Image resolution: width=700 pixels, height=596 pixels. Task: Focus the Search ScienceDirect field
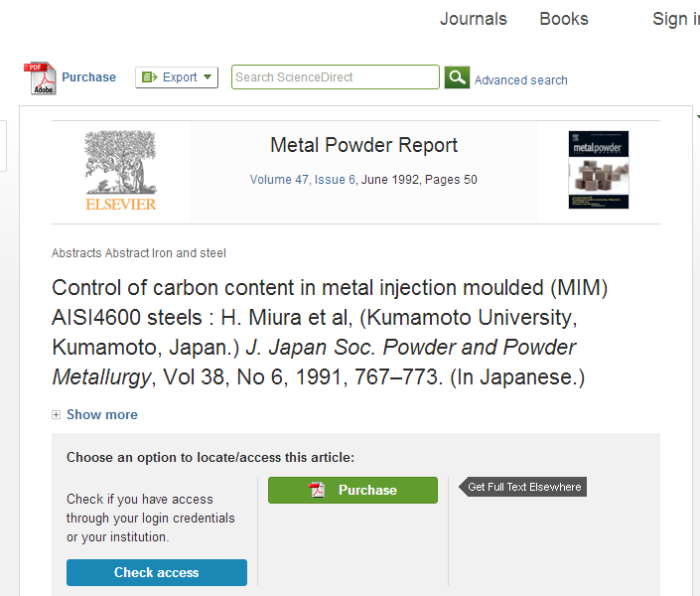[335, 77]
